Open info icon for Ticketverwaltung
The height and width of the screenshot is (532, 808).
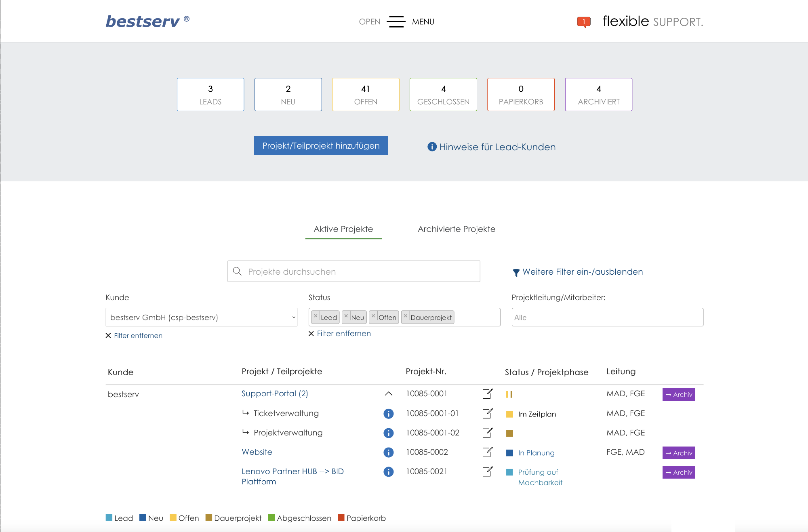388,414
